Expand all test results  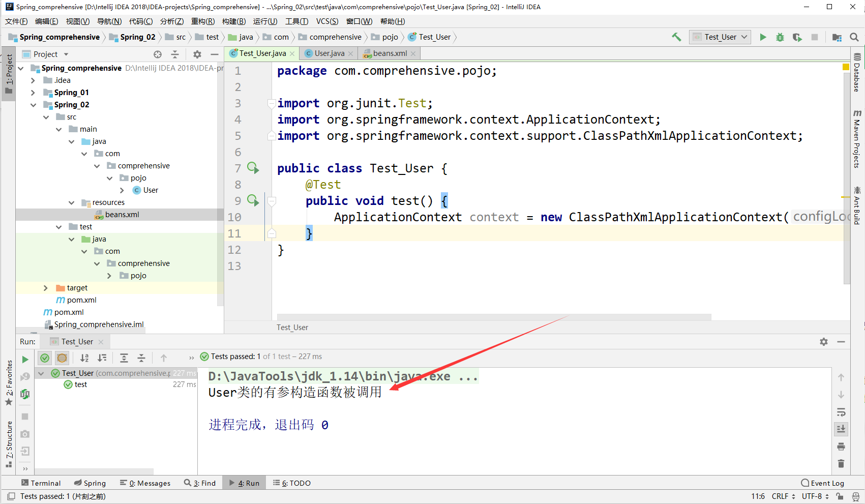tap(124, 358)
